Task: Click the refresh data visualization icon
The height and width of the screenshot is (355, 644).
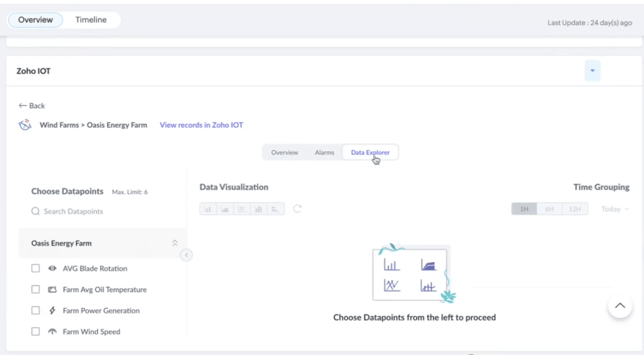Action: tap(297, 209)
